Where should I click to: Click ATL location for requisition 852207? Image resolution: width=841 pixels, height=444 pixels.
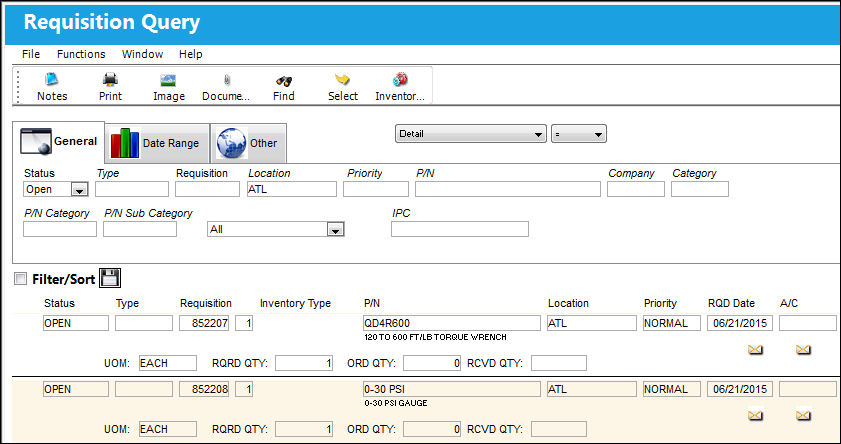pos(592,323)
